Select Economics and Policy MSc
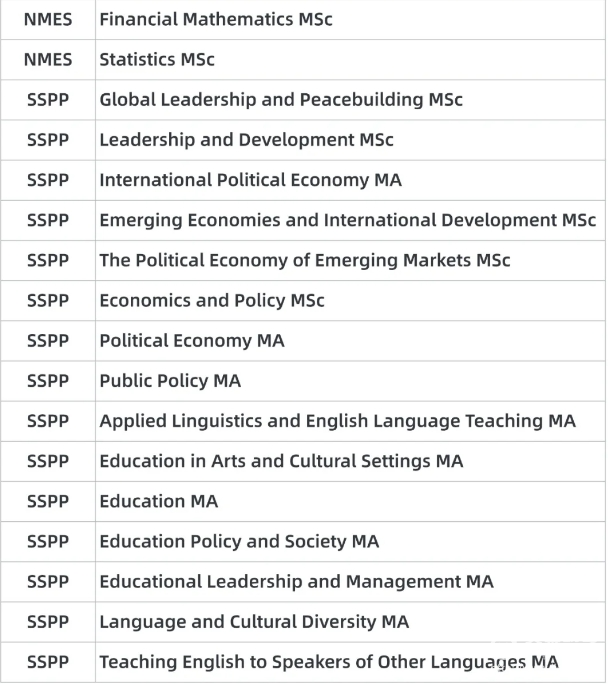 (x=212, y=300)
